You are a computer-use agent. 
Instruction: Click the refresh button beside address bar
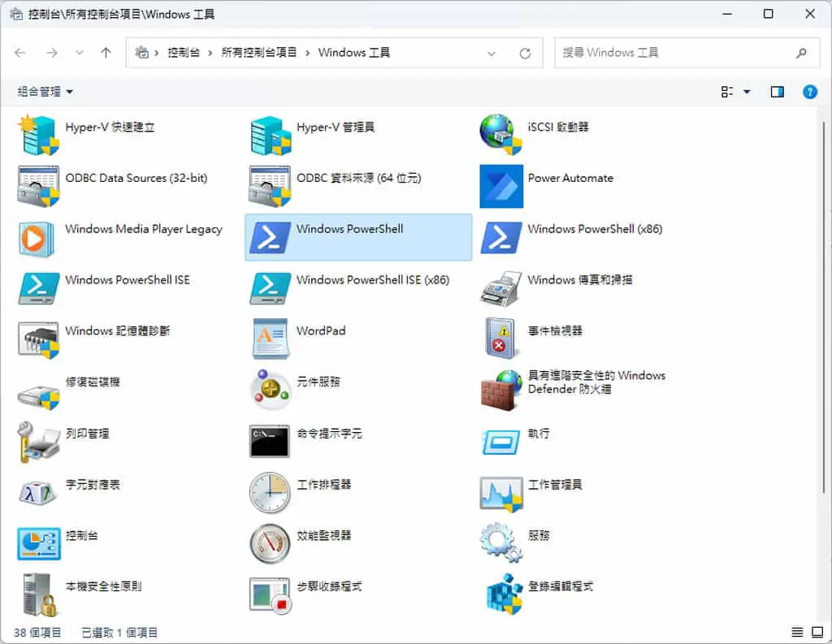point(526,53)
